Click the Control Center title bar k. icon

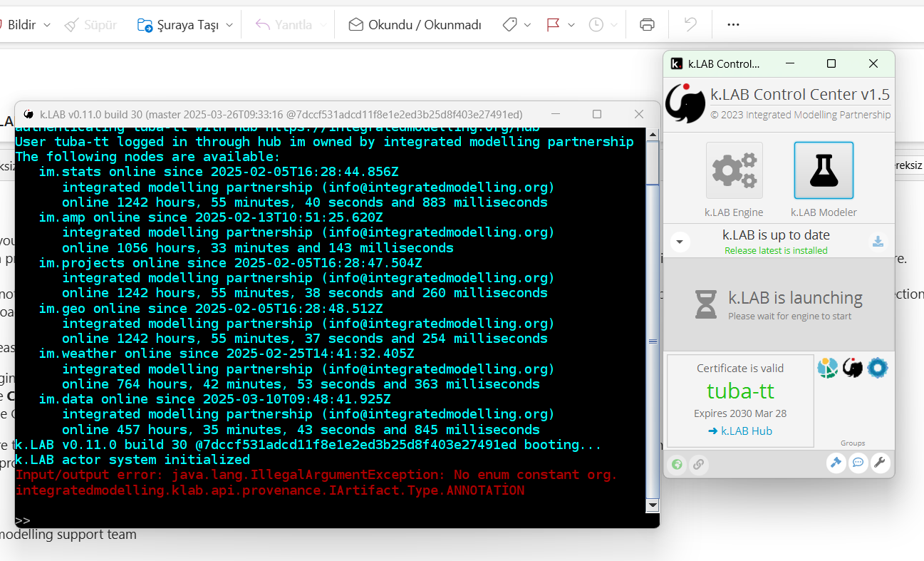677,63
